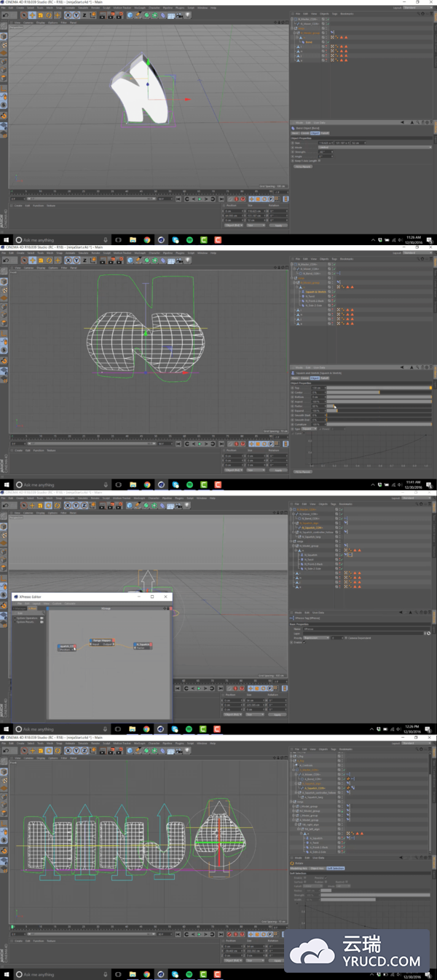Click Apply in the 11:26 AM coordinates panel
437x980 pixels.
278,225
